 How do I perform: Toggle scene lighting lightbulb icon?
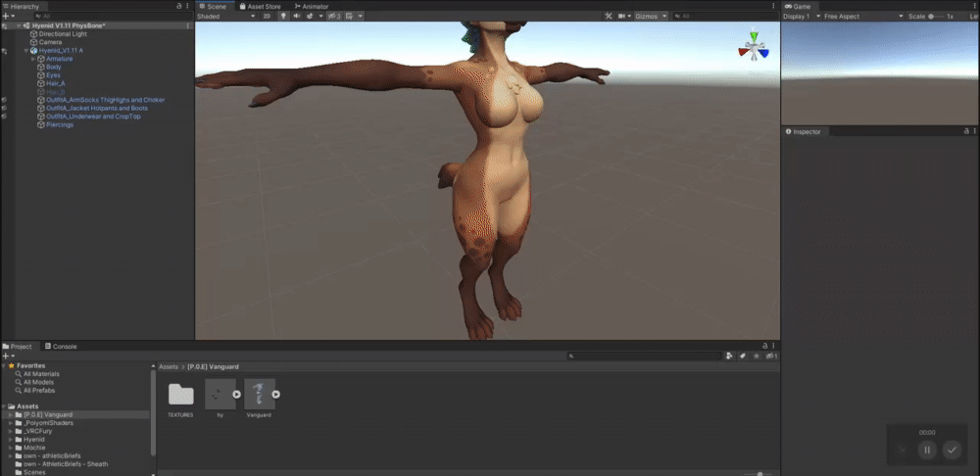click(x=283, y=17)
